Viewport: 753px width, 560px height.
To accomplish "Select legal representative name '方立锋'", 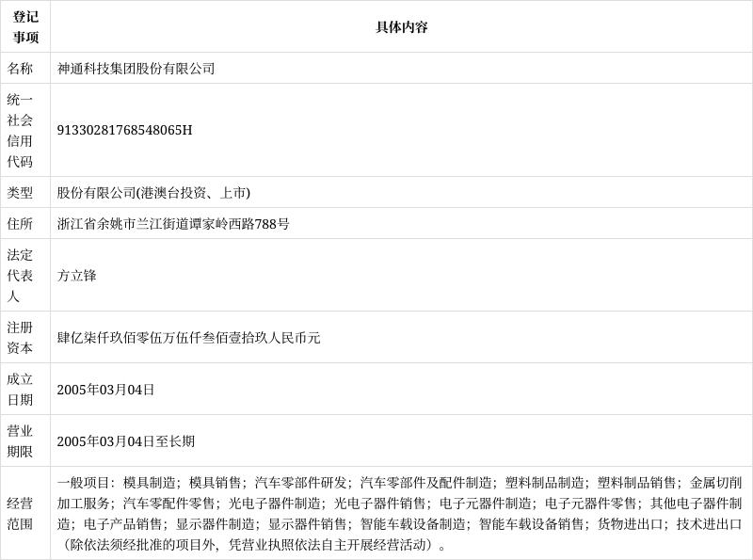I will [77, 275].
